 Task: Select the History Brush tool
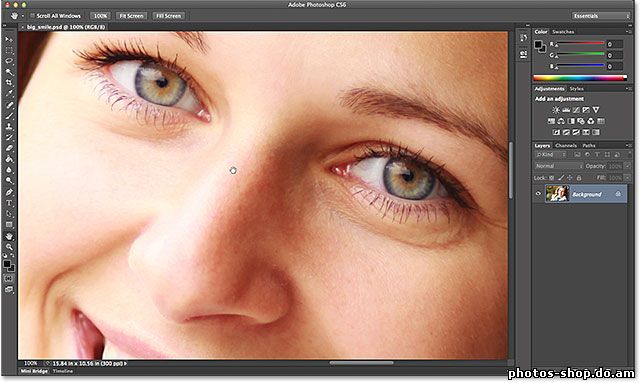coord(9,138)
